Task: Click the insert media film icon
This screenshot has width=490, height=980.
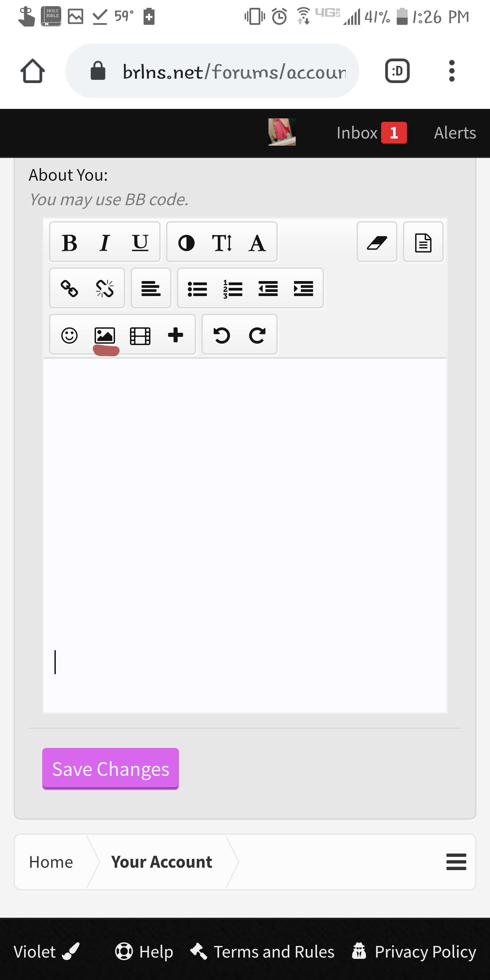Action: click(140, 335)
